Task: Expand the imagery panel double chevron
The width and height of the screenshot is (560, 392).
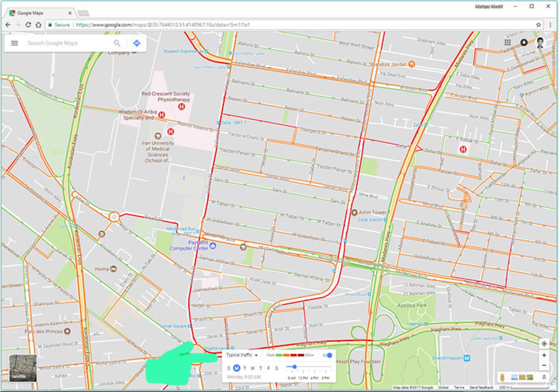Action: point(544,377)
